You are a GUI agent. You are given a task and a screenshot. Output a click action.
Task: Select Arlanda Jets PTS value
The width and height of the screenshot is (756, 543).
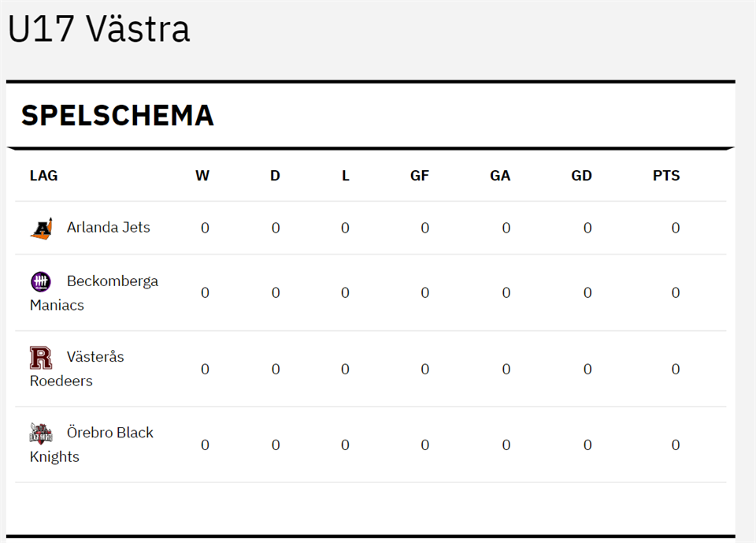pos(676,229)
